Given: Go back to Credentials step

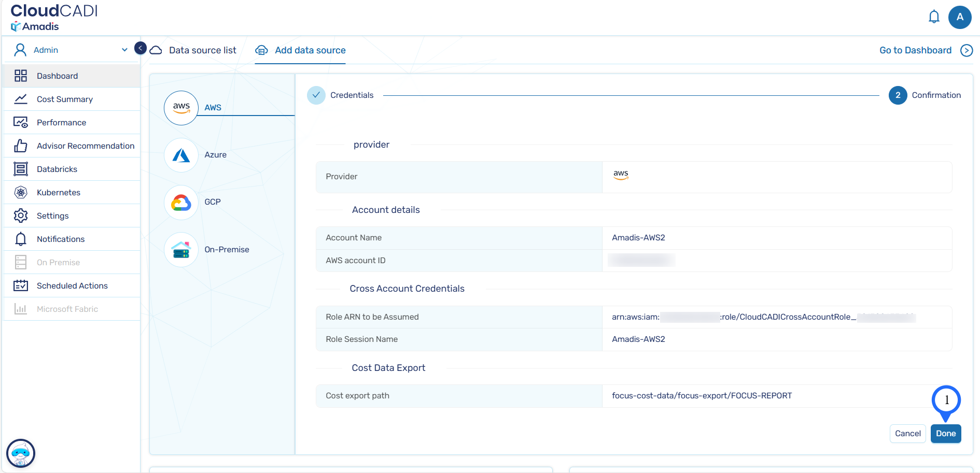Looking at the screenshot, I should (x=316, y=95).
